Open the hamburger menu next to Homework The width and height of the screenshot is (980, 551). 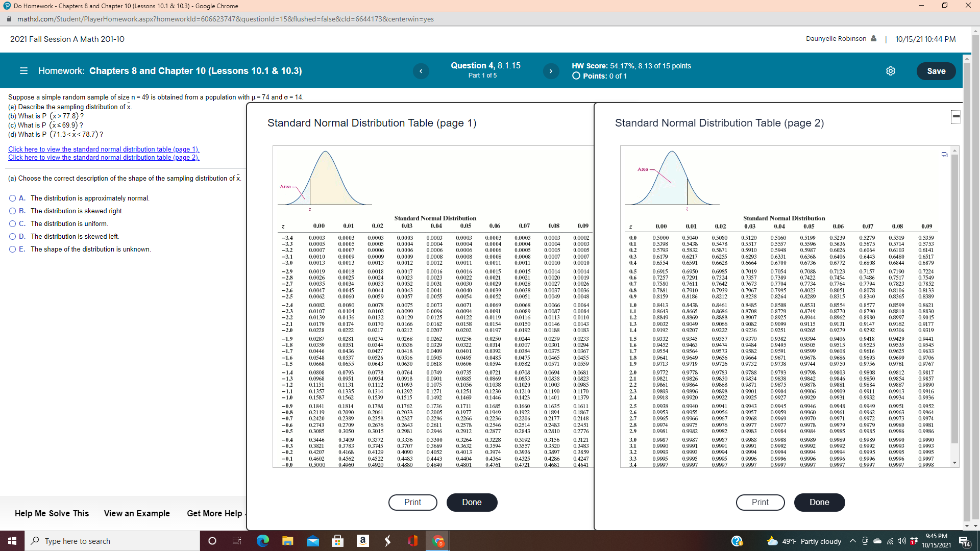tap(23, 71)
